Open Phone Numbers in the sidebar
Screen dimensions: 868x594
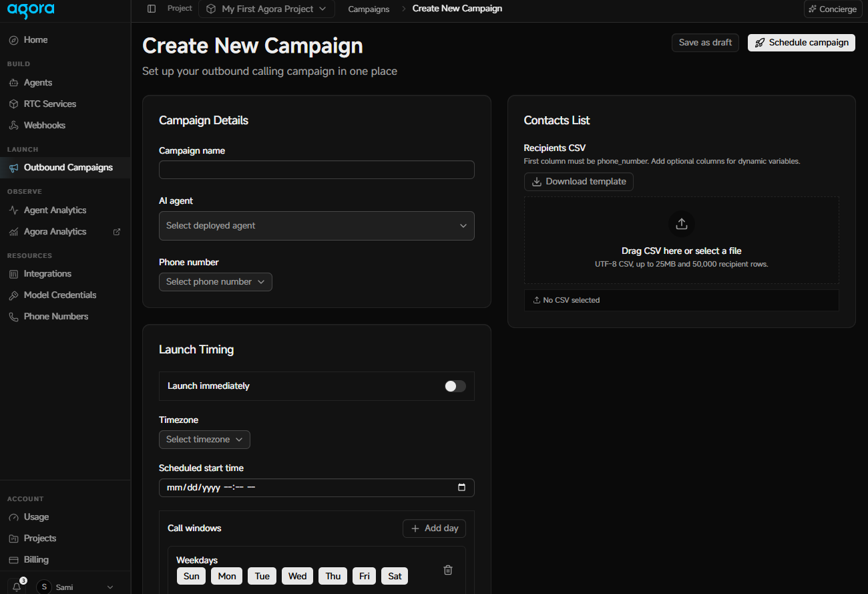pos(65,317)
